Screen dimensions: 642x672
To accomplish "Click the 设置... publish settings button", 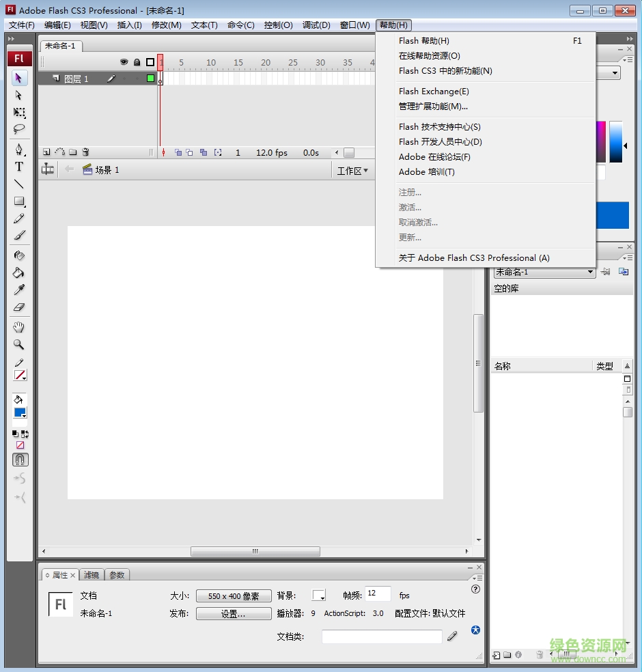I will [x=233, y=613].
